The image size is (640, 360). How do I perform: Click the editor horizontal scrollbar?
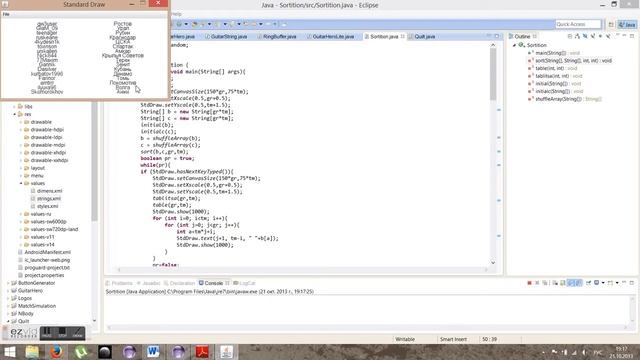pos(302,269)
